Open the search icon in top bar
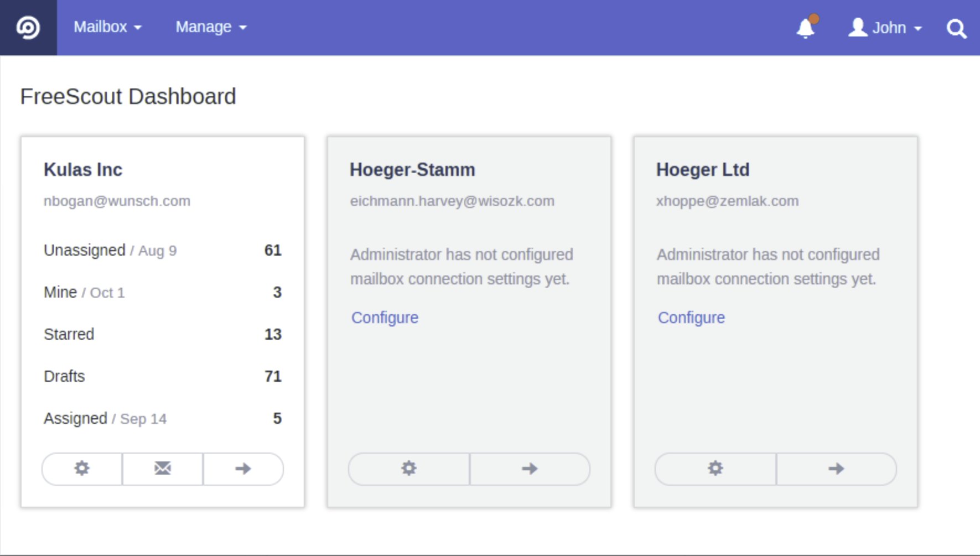The width and height of the screenshot is (980, 556). point(956,29)
